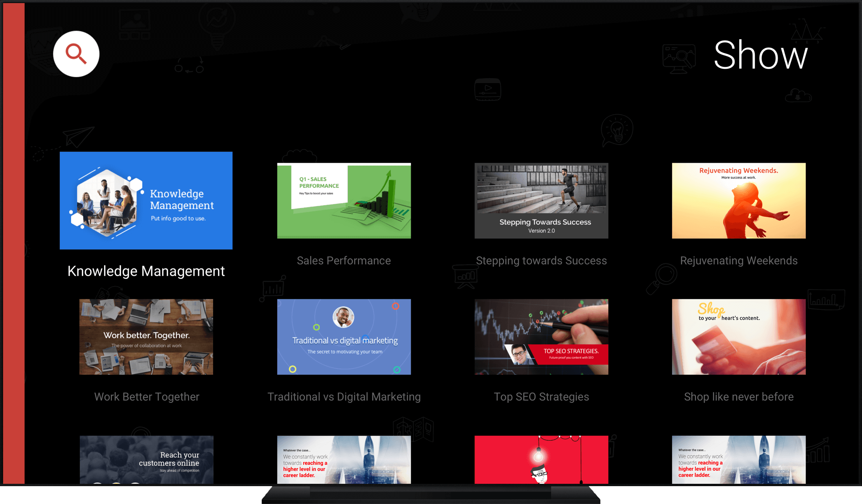This screenshot has height=504, width=862.
Task: Open the Stepping Towards Success thumbnail
Action: coord(541,200)
